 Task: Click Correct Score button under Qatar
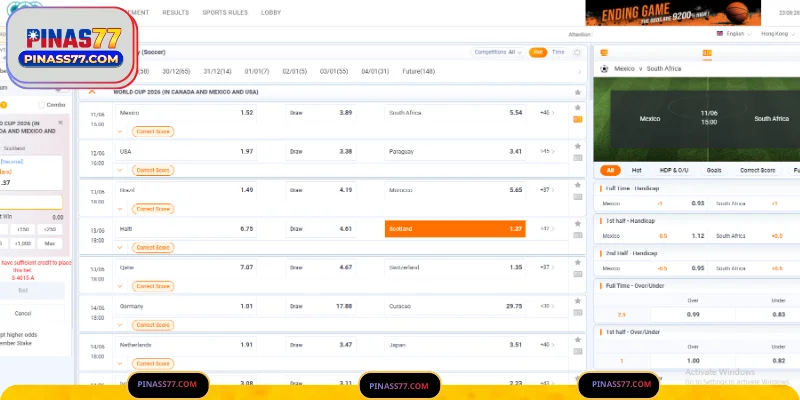point(153,286)
